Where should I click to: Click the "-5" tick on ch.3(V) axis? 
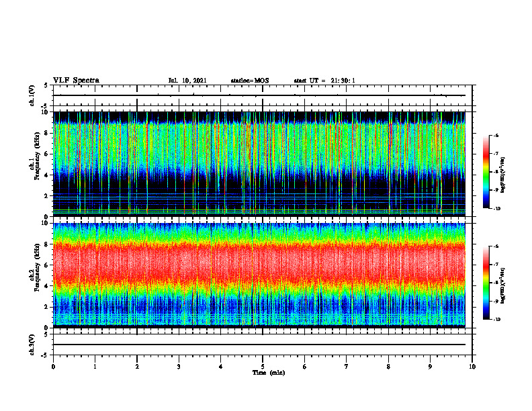click(45, 355)
